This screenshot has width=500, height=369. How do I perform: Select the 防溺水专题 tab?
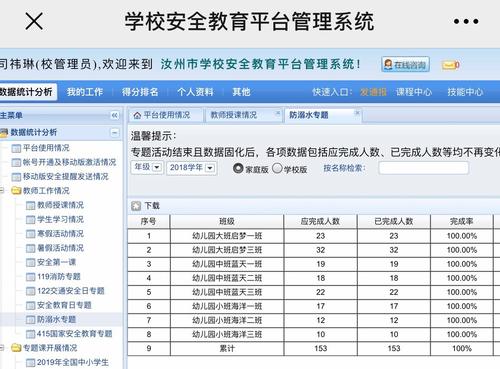point(323,115)
